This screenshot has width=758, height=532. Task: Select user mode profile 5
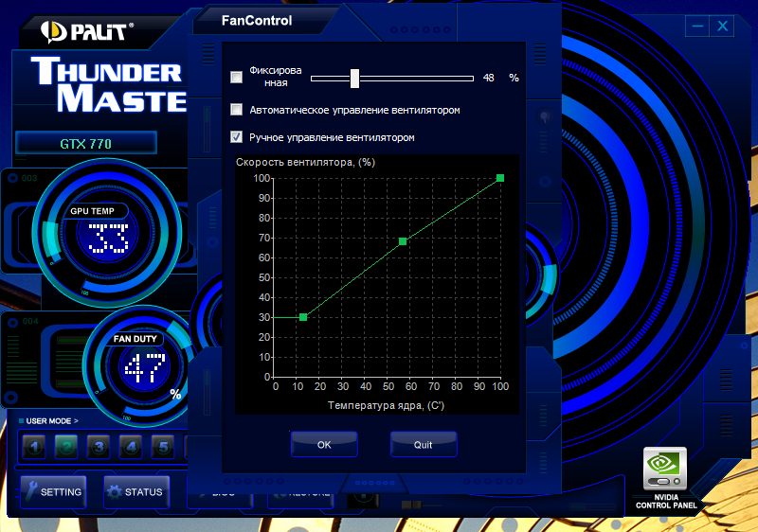[163, 447]
